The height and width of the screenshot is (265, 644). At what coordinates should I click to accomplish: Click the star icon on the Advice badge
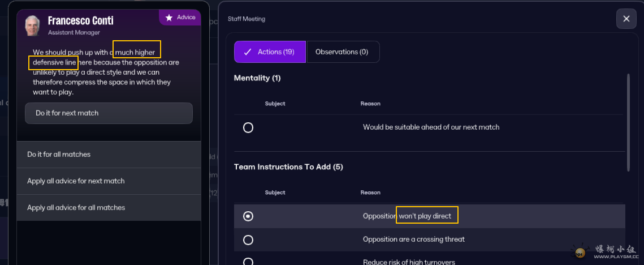(169, 18)
